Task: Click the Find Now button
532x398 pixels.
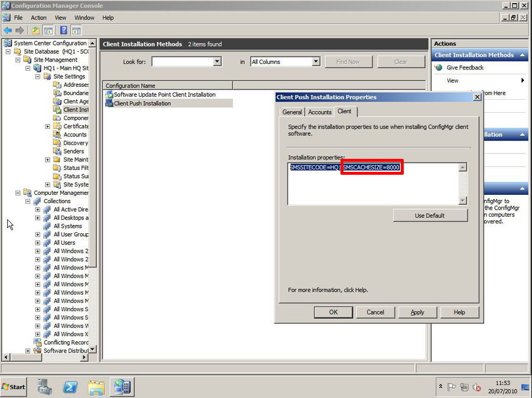Action: point(348,61)
